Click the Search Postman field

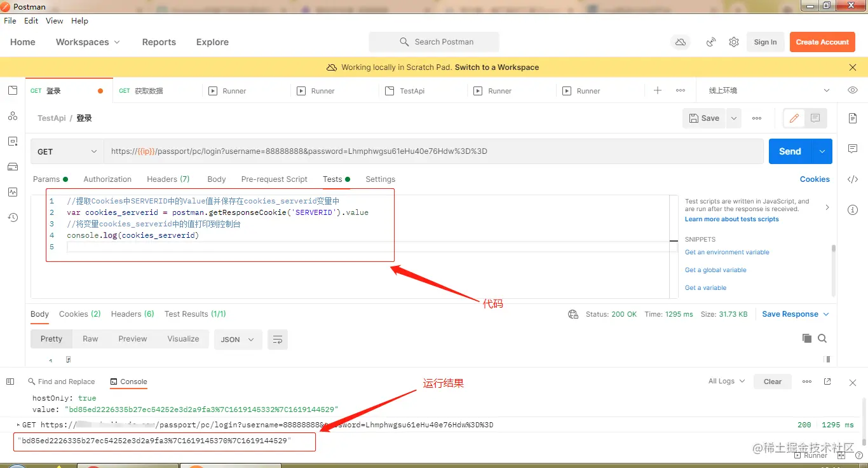[434, 42]
